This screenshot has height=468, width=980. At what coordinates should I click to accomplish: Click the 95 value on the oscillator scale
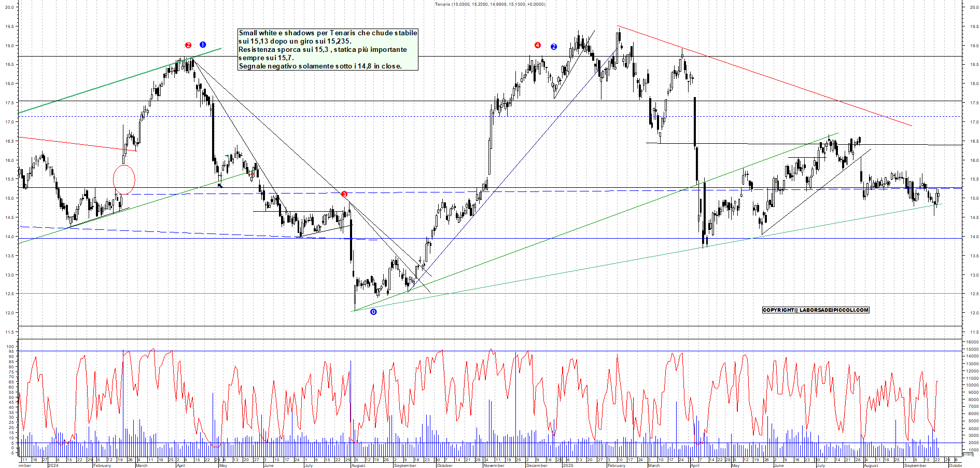11,351
